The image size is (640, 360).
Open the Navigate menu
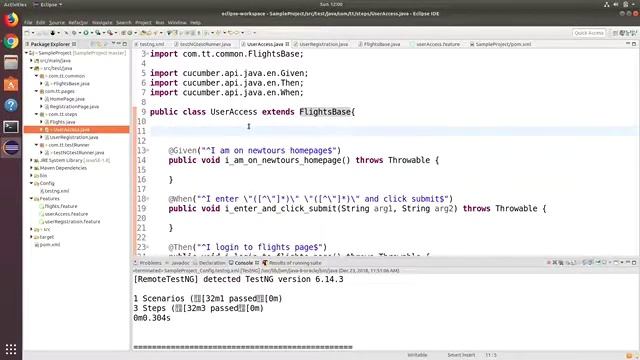[102, 22]
